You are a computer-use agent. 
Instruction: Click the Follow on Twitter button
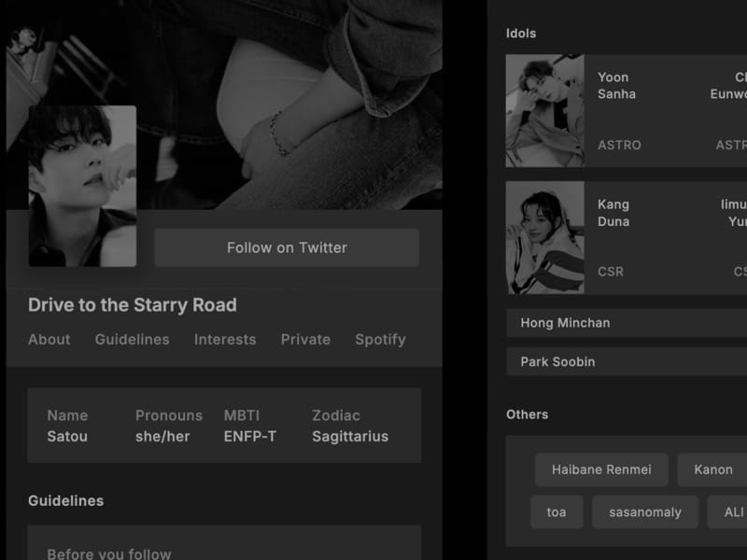point(287,247)
